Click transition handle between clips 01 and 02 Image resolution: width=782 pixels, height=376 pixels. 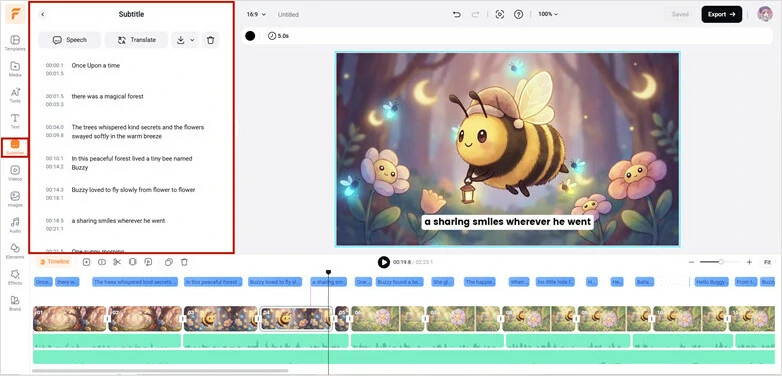coord(108,319)
